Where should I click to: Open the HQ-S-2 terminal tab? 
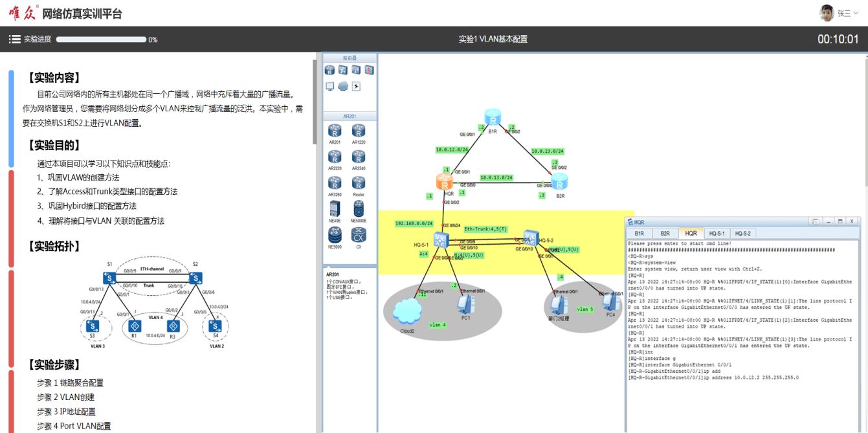click(742, 233)
